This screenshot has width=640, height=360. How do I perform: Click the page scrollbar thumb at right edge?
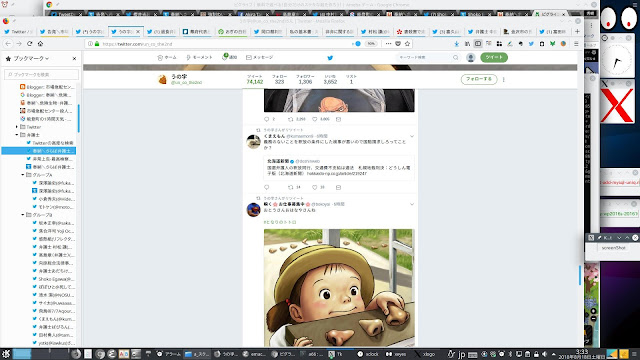(x=580, y=275)
